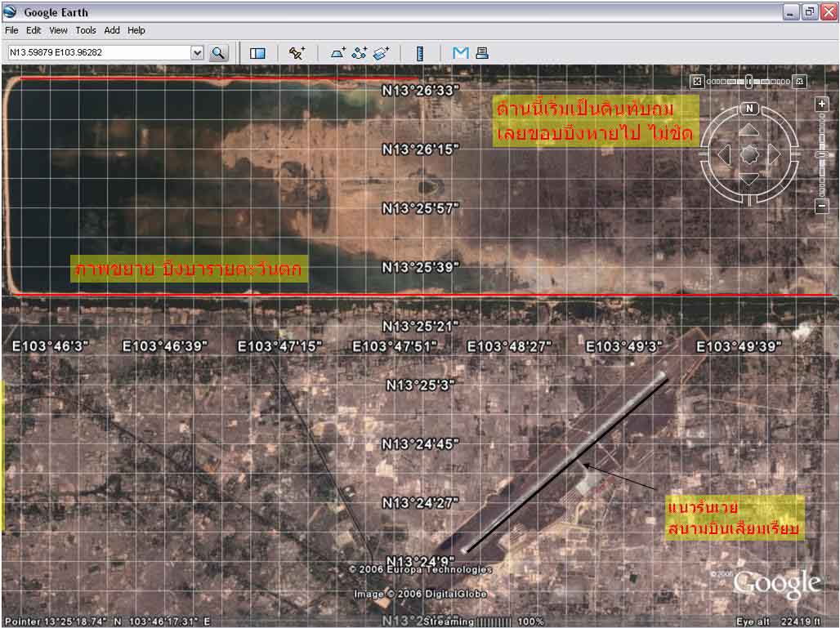Click the E103°48'27" longitude grid label
Image resolution: width=840 pixels, height=628 pixels.
coord(509,346)
